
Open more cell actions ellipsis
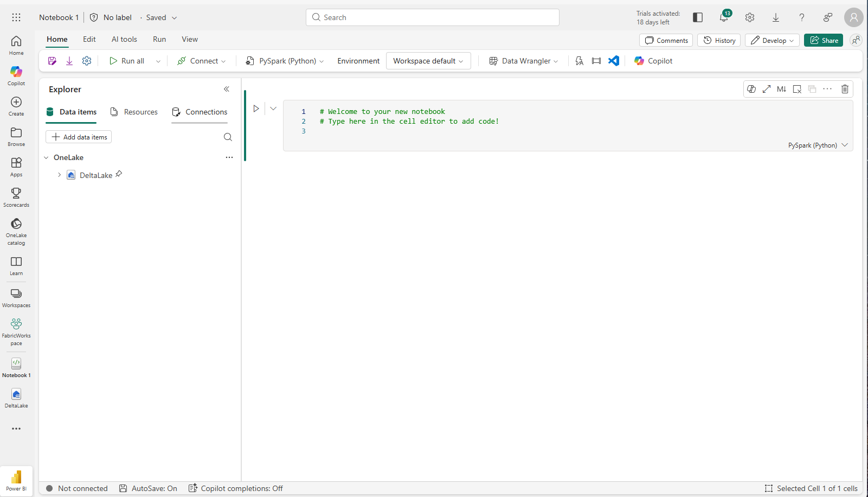pyautogui.click(x=827, y=89)
